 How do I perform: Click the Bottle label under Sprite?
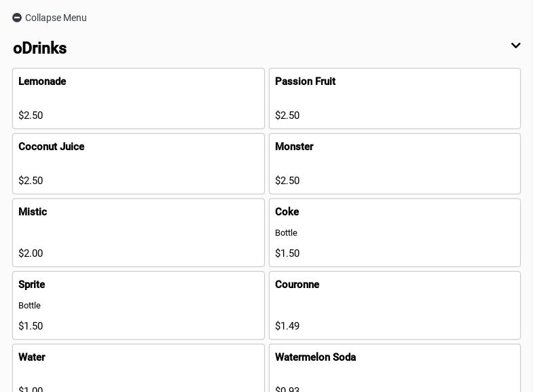pos(29,306)
